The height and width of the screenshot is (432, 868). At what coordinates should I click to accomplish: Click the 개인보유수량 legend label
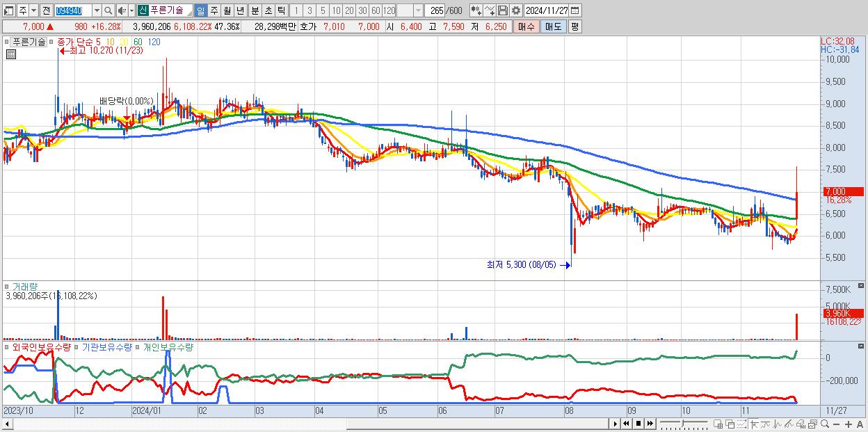pyautogui.click(x=168, y=346)
